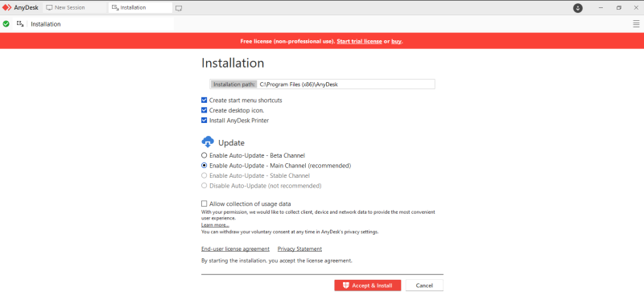This screenshot has height=308, width=644.
Task: Open the Learn more link
Action: coord(215,225)
